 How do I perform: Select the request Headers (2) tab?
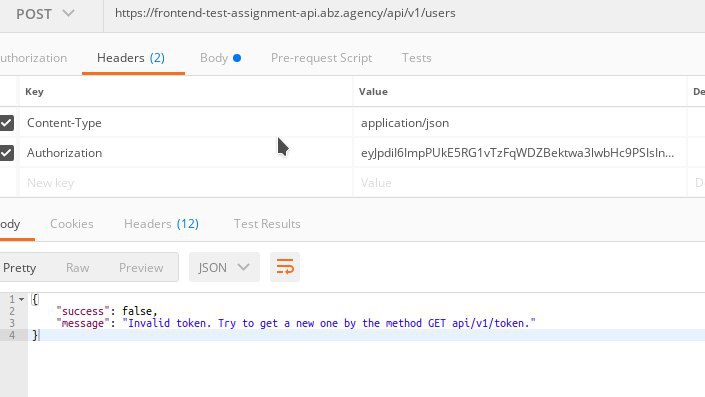point(131,58)
